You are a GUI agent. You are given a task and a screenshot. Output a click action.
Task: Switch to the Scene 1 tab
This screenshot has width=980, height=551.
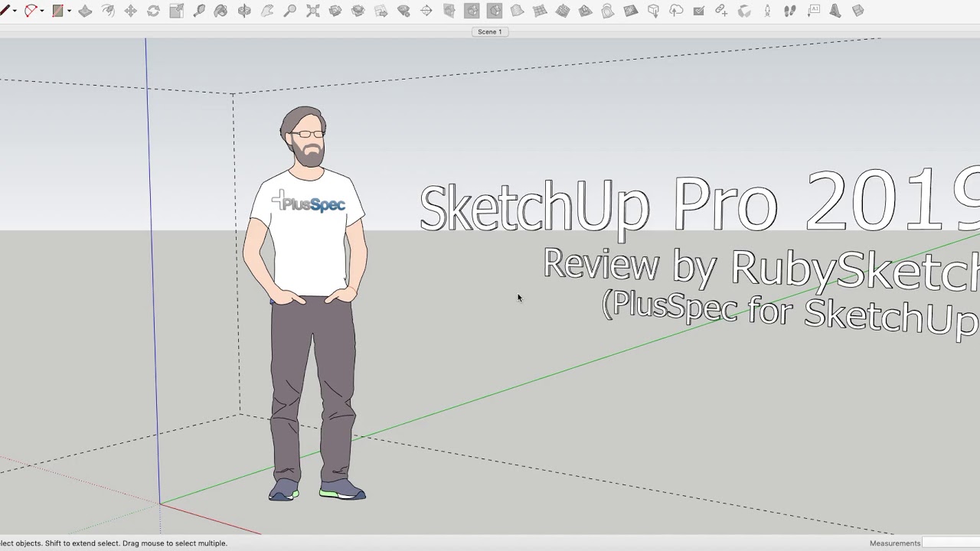[x=490, y=31]
